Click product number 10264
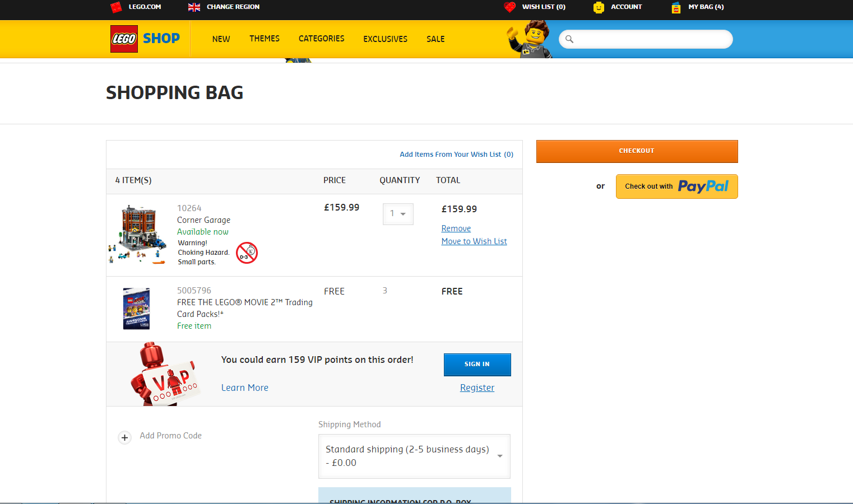 [x=189, y=208]
